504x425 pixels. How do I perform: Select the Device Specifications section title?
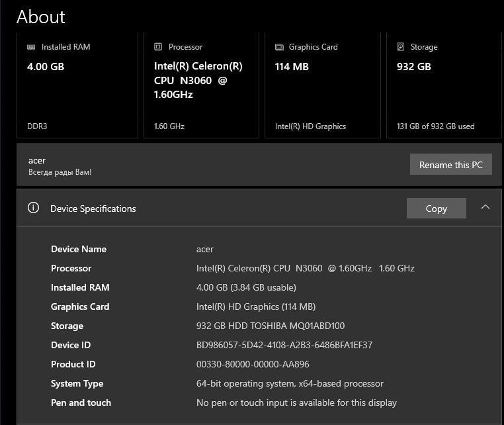93,209
